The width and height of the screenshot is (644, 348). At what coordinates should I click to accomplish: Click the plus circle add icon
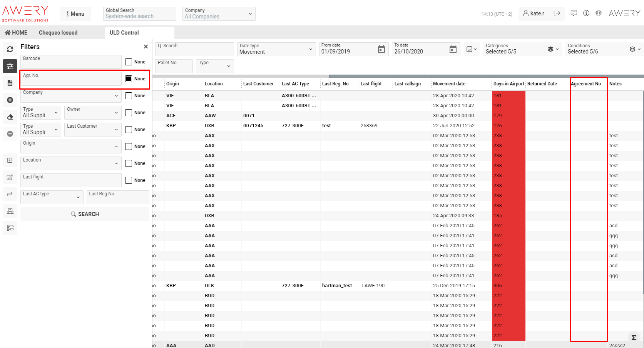click(10, 100)
